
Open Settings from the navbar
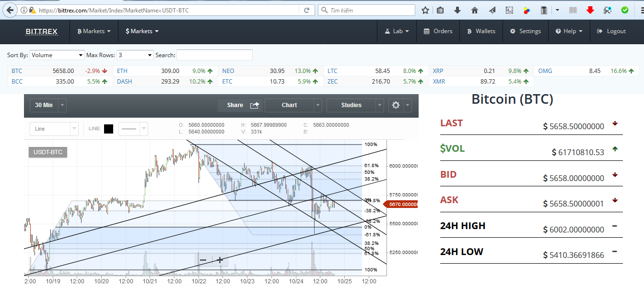[x=525, y=31]
